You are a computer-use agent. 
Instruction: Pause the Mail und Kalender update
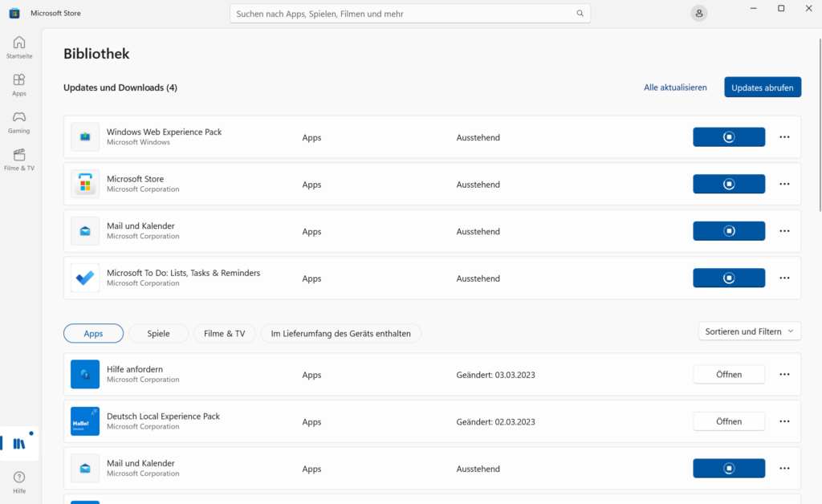tap(728, 230)
